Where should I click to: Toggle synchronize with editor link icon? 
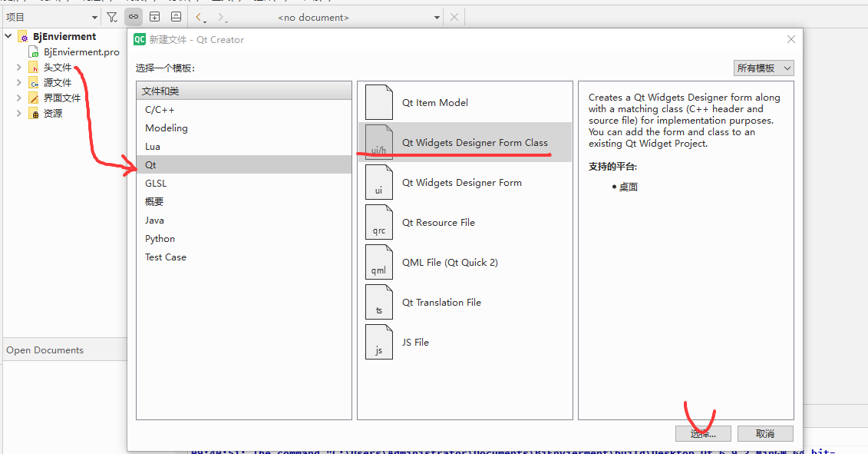click(134, 17)
